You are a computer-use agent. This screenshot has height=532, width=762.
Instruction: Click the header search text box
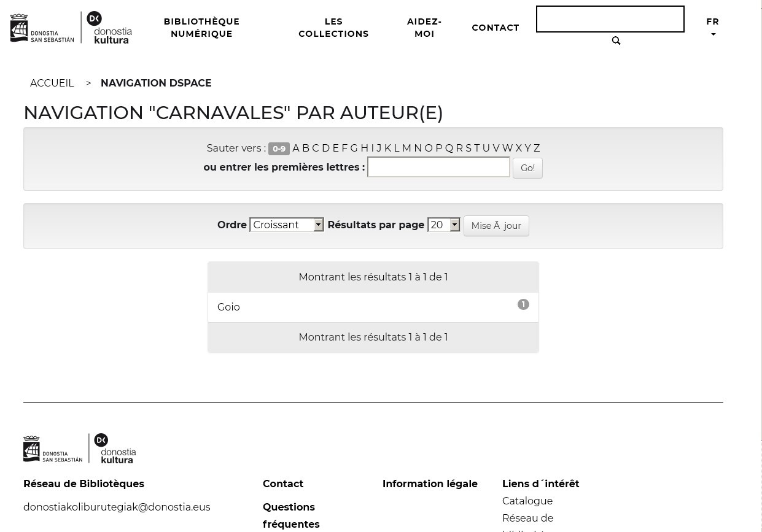click(610, 19)
